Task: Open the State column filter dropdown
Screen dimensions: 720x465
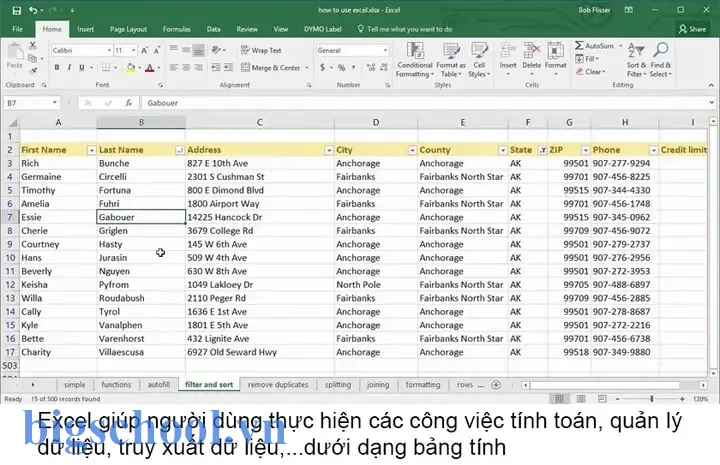Action: coord(542,150)
